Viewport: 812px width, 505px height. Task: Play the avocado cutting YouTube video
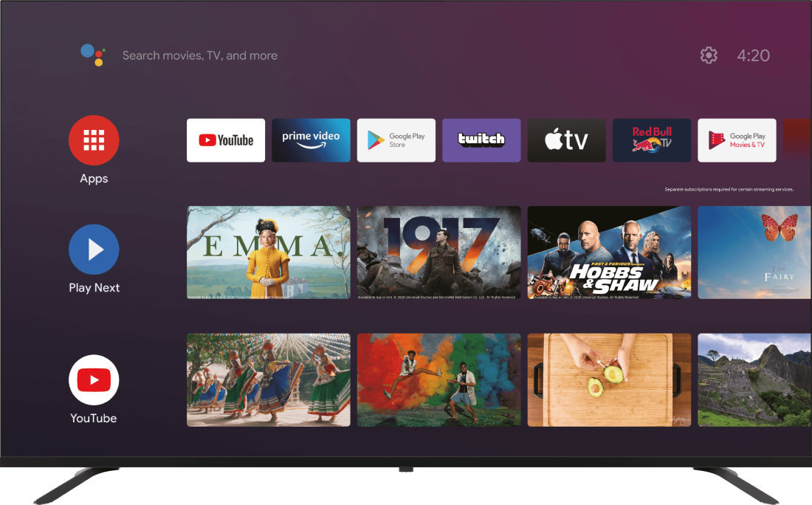coord(609,380)
